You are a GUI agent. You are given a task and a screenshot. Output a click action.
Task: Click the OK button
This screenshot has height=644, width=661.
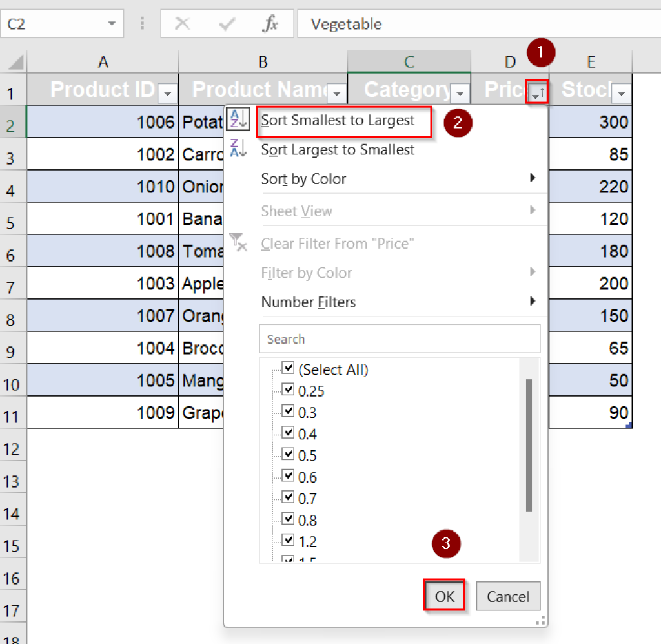(x=444, y=596)
